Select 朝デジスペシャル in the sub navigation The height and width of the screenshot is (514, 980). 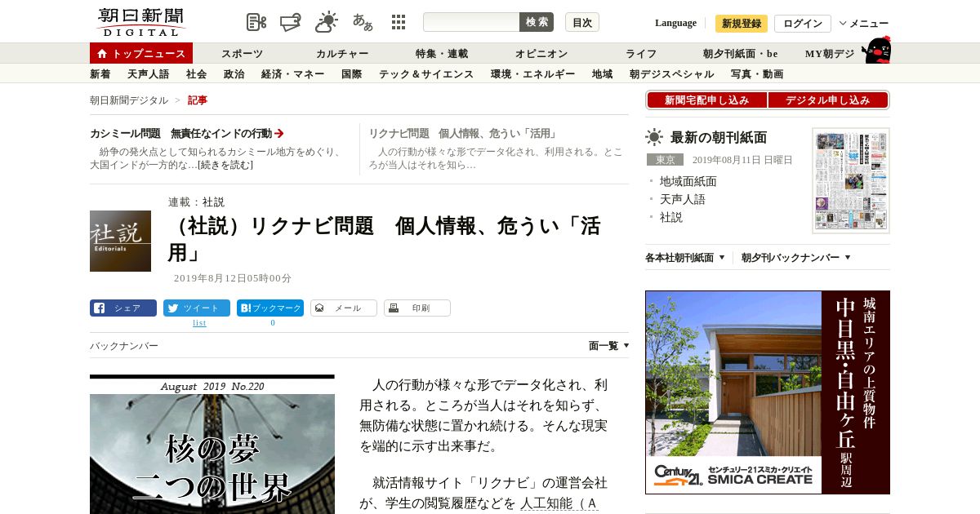pos(672,74)
